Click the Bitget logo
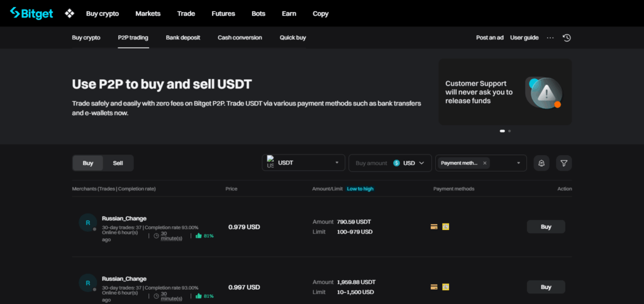Image resolution: width=644 pixels, height=304 pixels. 31,14
